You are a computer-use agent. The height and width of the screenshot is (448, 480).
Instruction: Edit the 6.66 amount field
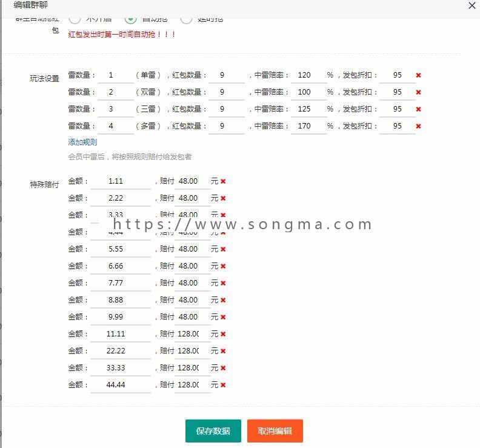(x=121, y=266)
